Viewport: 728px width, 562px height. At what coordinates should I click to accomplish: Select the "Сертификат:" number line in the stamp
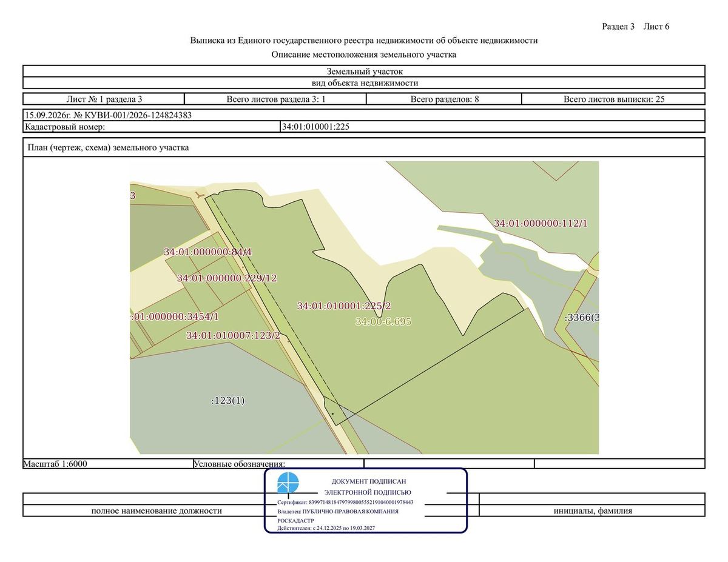coord(345,503)
